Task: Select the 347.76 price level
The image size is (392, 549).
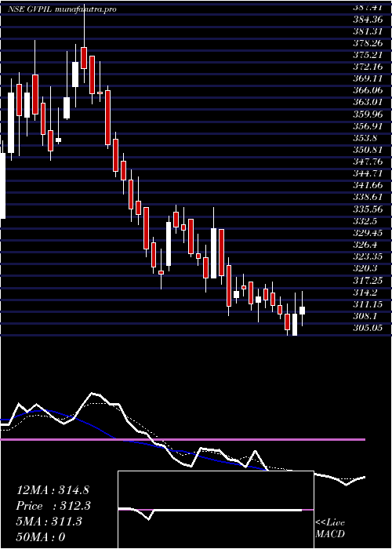Action: point(366,162)
